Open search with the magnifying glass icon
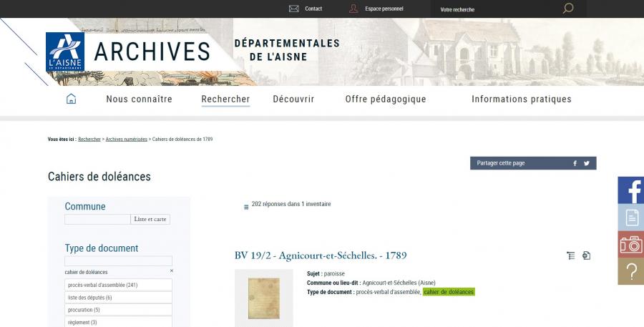This screenshot has width=644, height=327. (x=568, y=8)
